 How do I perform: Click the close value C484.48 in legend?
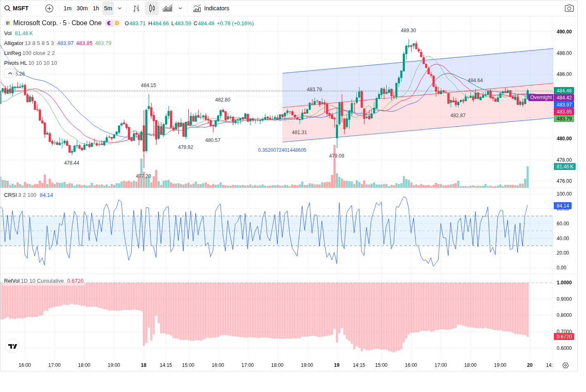pos(204,24)
